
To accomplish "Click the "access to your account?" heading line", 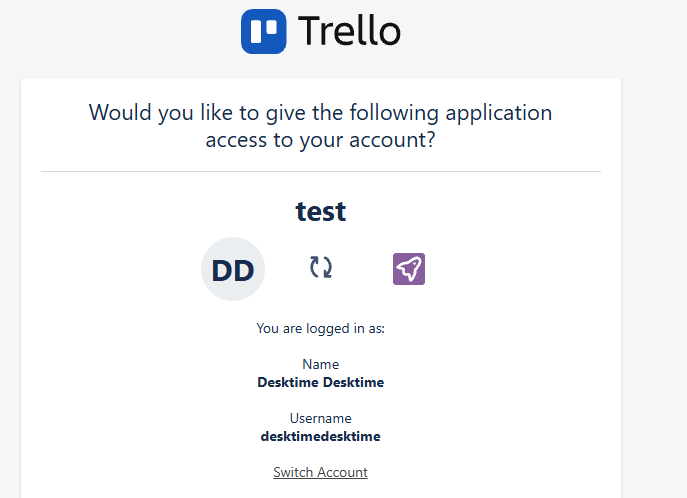I will tap(320, 140).
